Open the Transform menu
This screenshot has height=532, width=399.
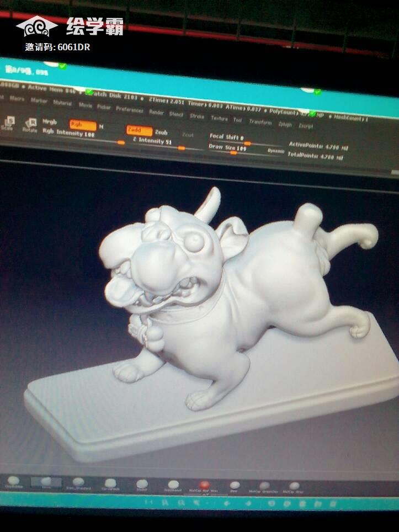[x=260, y=122]
